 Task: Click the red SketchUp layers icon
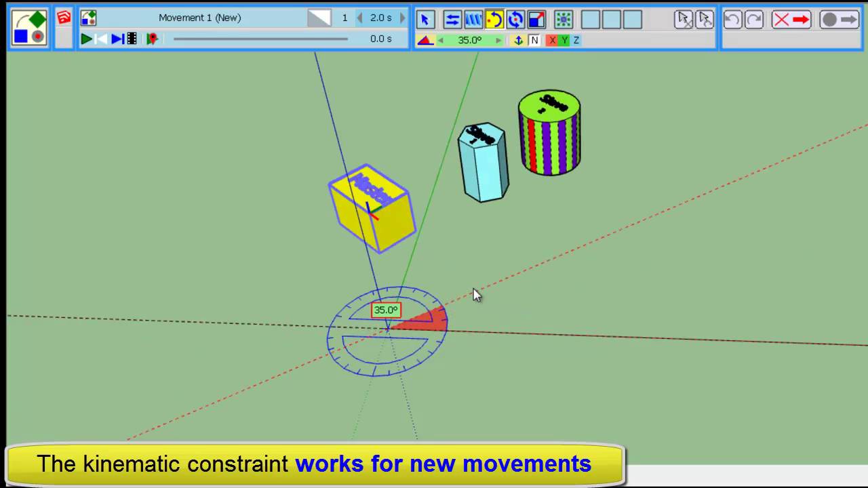pos(64,18)
